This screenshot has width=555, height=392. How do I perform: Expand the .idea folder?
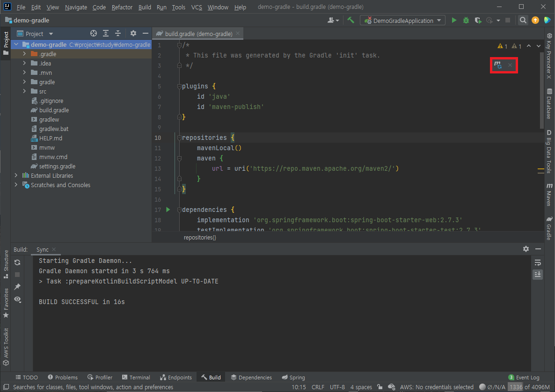[x=24, y=63]
